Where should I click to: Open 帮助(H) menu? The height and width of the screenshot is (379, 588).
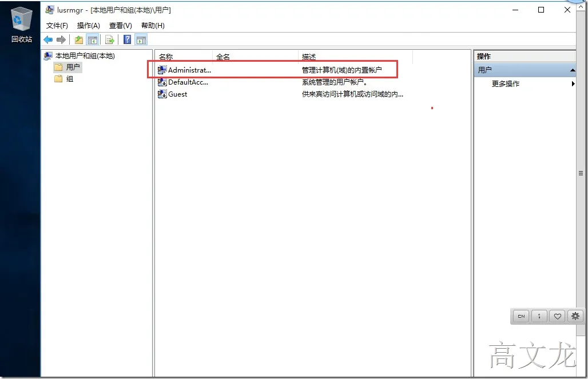pos(153,26)
